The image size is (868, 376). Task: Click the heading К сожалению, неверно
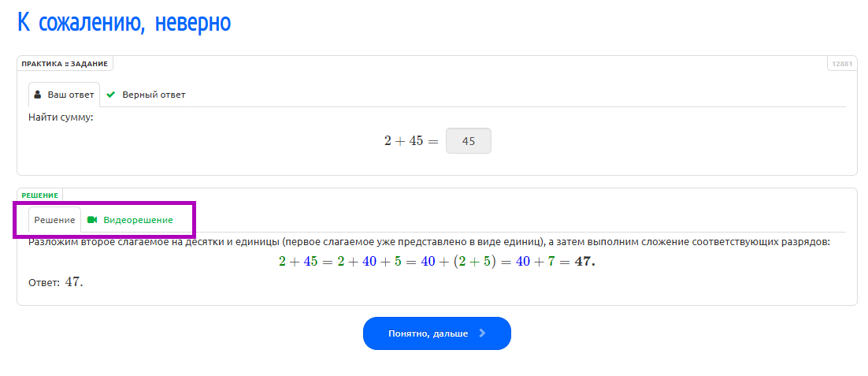click(x=124, y=23)
